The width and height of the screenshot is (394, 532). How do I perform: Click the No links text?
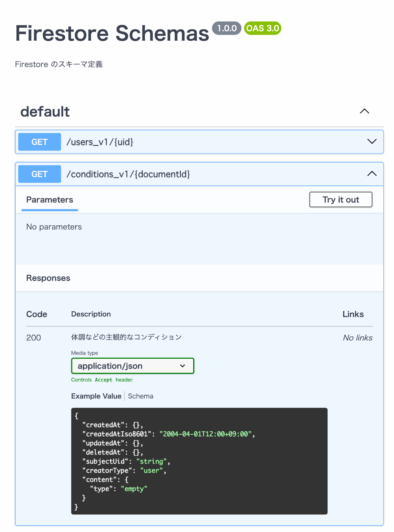pos(358,338)
